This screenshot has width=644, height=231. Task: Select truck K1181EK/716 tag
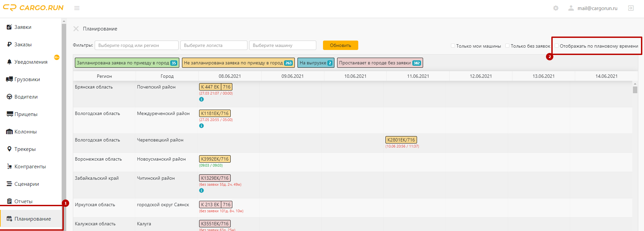click(215, 113)
